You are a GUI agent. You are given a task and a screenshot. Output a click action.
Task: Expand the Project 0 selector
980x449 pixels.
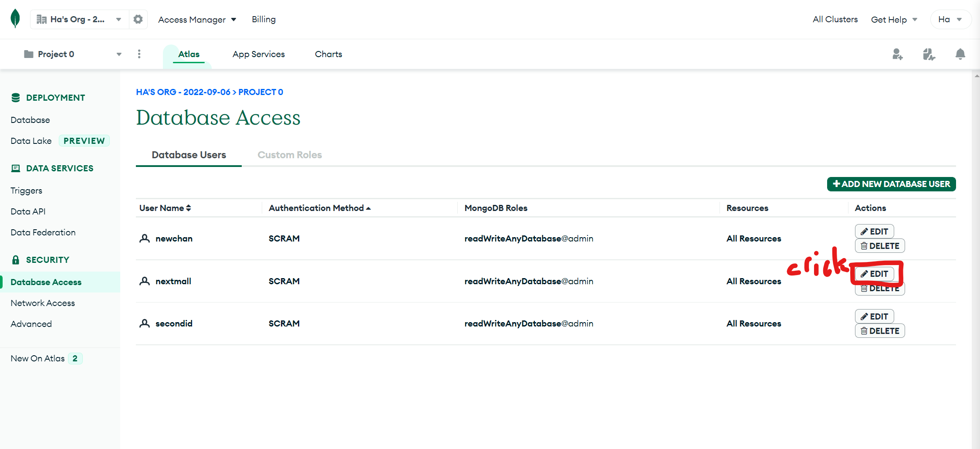coord(73,54)
